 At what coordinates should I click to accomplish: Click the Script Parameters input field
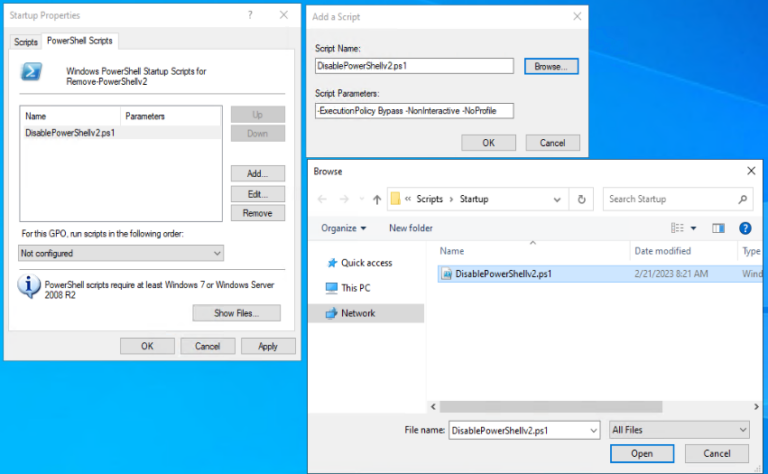(414, 111)
